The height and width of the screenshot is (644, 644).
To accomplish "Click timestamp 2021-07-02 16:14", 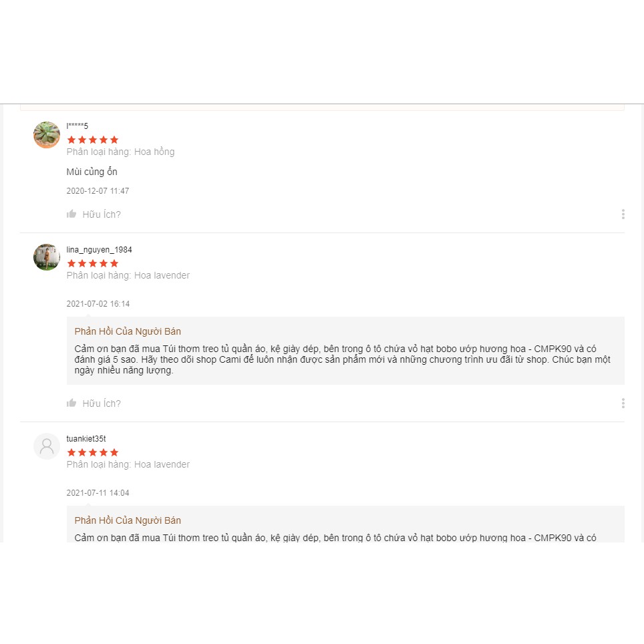I will (98, 304).
